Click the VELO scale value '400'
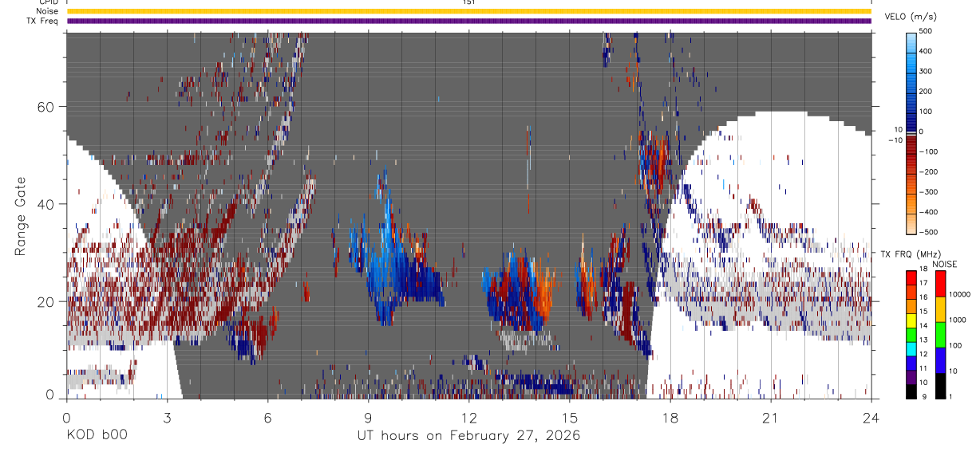980x452 pixels. 927,51
